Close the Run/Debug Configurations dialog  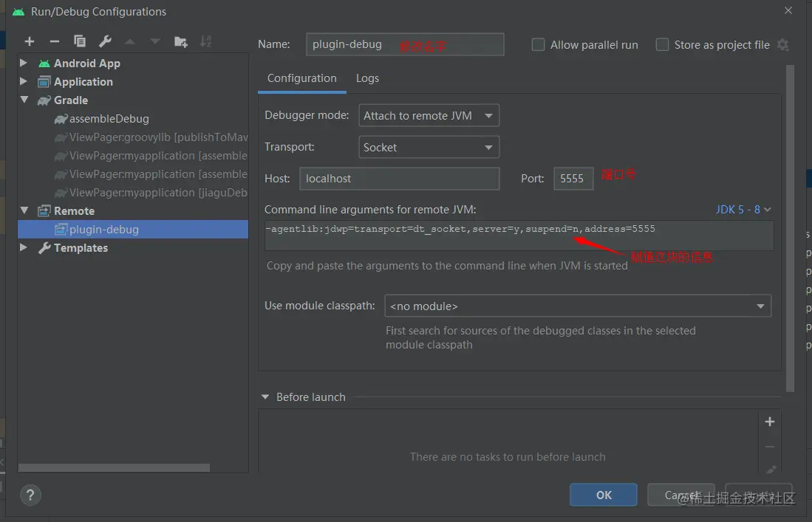pyautogui.click(x=788, y=10)
